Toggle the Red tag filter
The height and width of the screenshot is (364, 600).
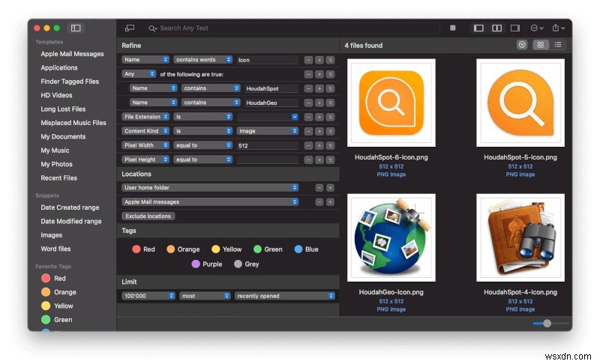(143, 249)
